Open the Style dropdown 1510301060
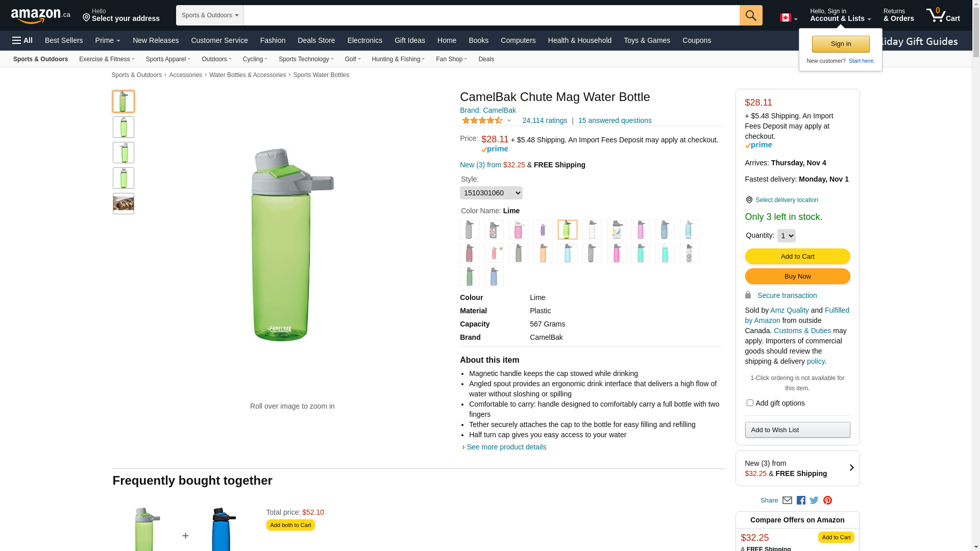 (491, 193)
